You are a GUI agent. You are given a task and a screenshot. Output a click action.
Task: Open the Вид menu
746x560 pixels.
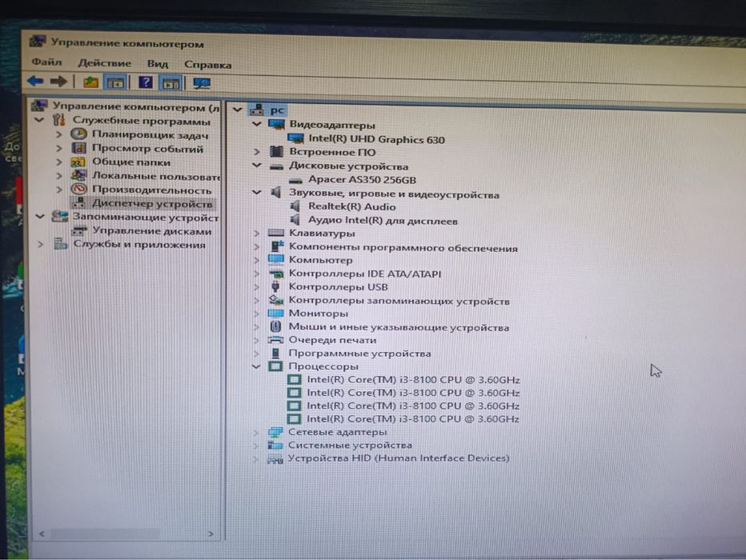pyautogui.click(x=158, y=64)
